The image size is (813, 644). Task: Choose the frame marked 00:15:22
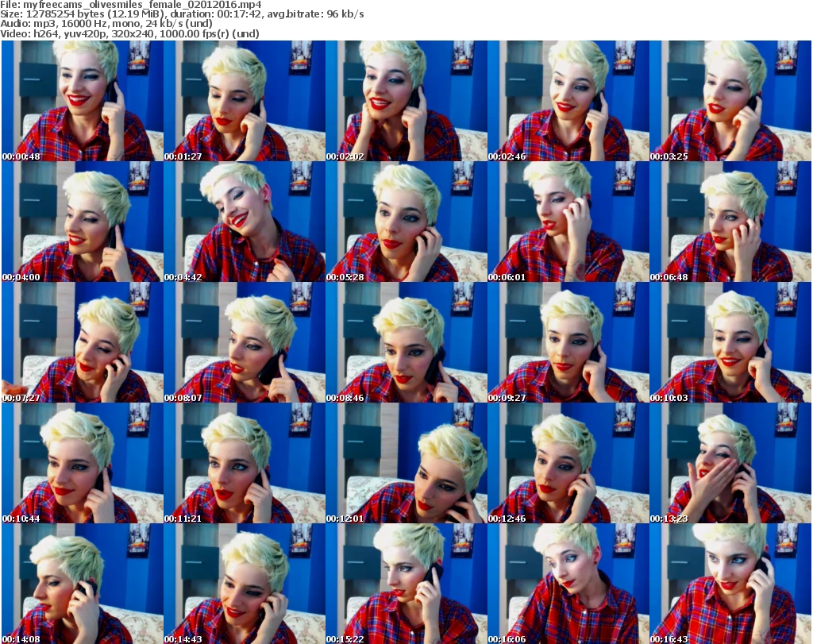406,584
